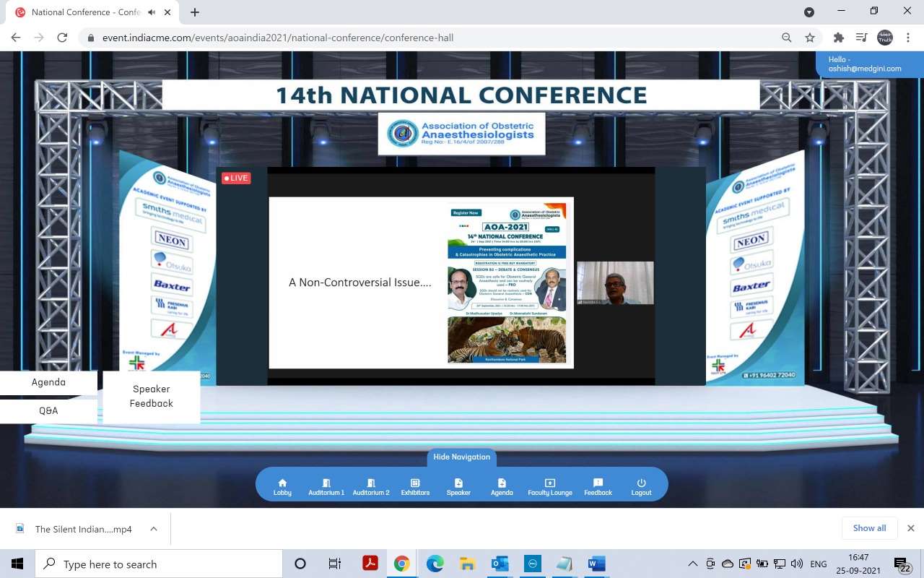
Task: Open the Chrome profile avatar
Action: 885,38
